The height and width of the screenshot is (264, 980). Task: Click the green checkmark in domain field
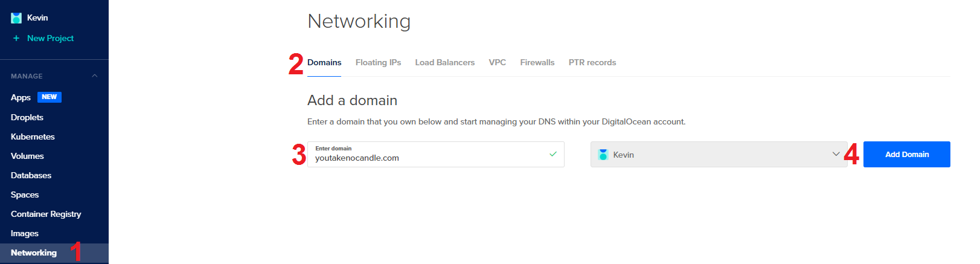(x=552, y=154)
